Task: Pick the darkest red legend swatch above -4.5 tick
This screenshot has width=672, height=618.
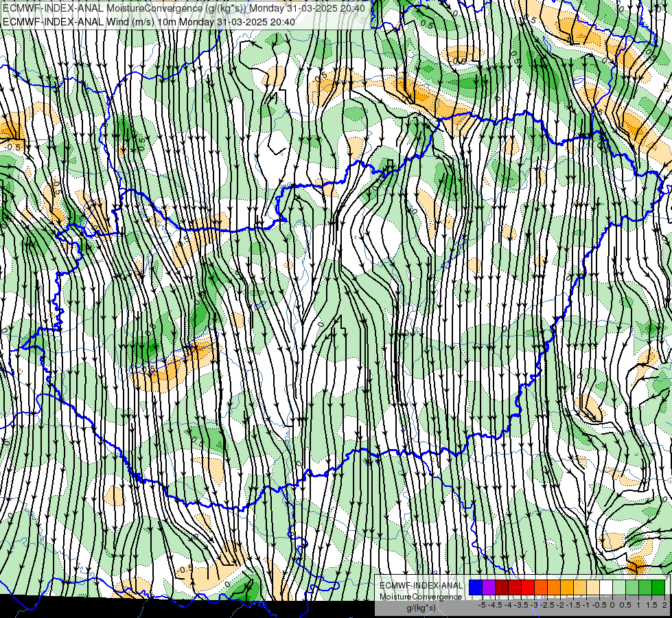Action: pyautogui.click(x=502, y=588)
